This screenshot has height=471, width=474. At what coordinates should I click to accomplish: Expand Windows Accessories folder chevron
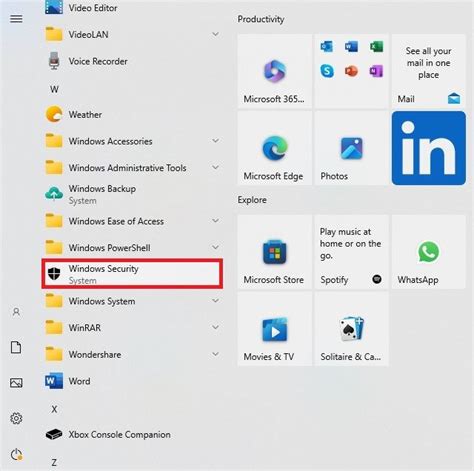click(216, 141)
